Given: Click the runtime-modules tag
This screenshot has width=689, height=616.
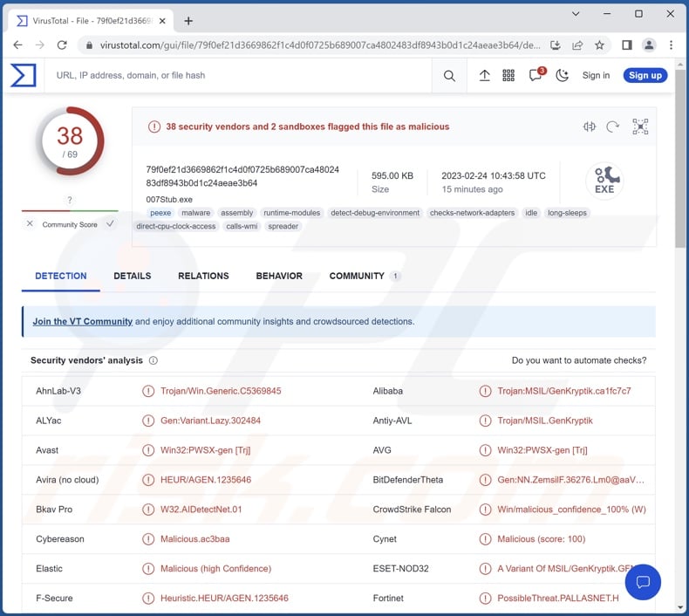Looking at the screenshot, I should point(292,213).
